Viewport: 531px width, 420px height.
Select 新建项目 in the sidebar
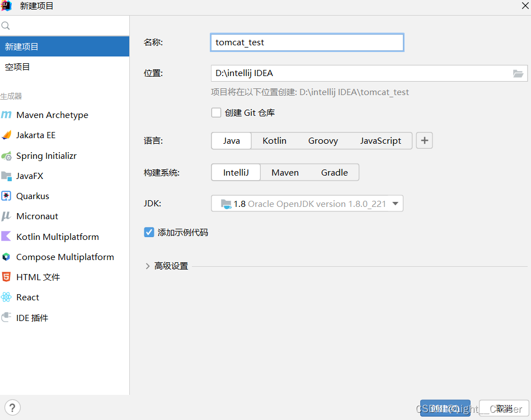[x=64, y=46]
